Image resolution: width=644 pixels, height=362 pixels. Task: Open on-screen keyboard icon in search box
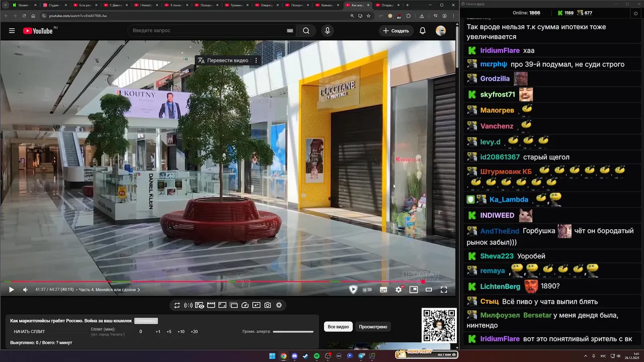(x=290, y=31)
